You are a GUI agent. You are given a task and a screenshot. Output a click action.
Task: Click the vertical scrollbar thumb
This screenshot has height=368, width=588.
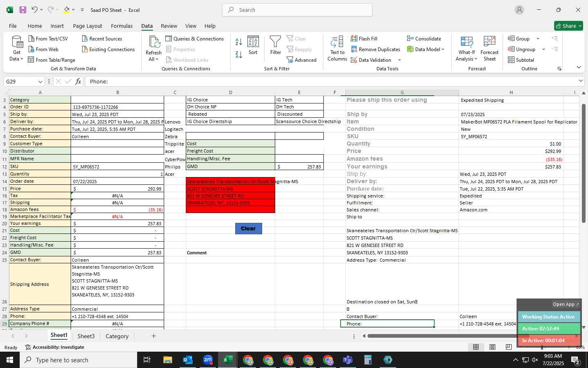[584, 164]
